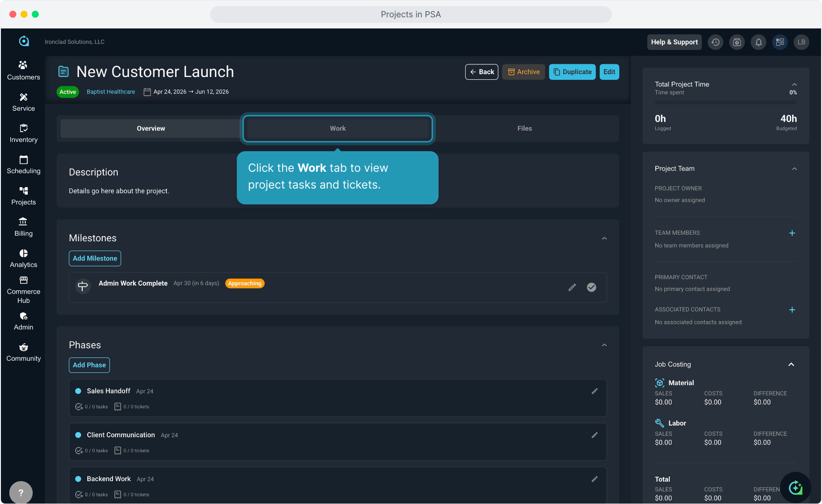Click the project date range
Viewport: 822px width, 504px height.
click(191, 92)
